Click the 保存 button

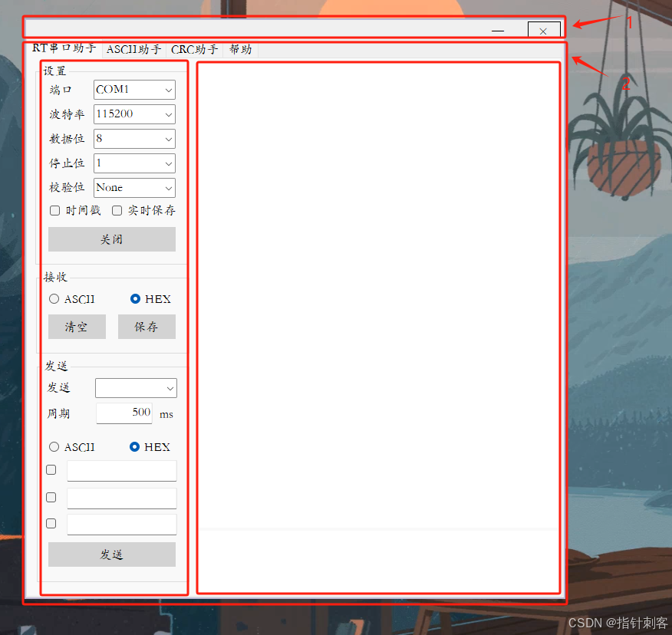click(147, 327)
